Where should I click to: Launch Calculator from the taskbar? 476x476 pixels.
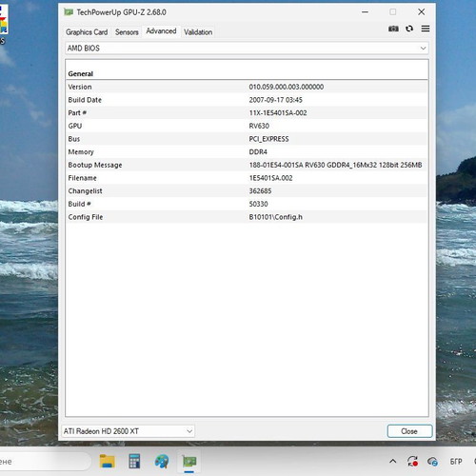(x=134, y=461)
